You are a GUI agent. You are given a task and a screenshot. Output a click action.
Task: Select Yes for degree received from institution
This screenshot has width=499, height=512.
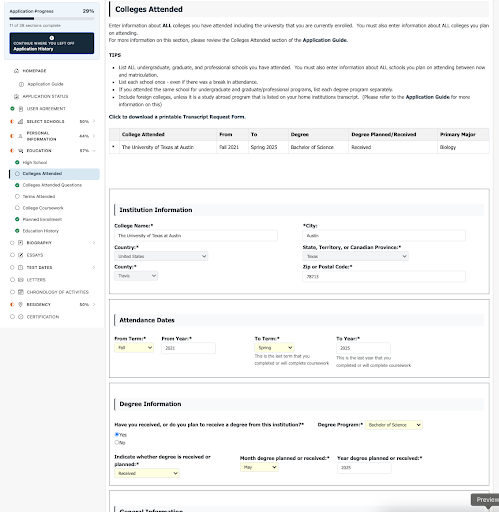[117, 434]
